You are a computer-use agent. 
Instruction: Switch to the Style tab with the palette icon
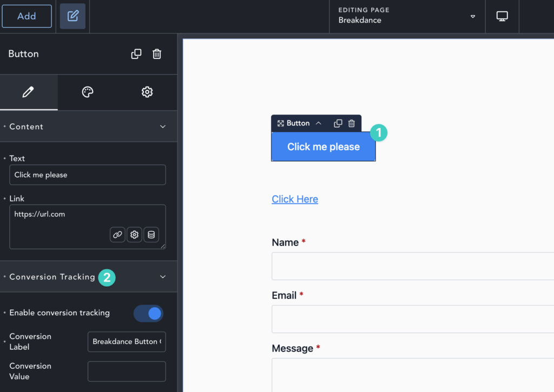pyautogui.click(x=87, y=92)
